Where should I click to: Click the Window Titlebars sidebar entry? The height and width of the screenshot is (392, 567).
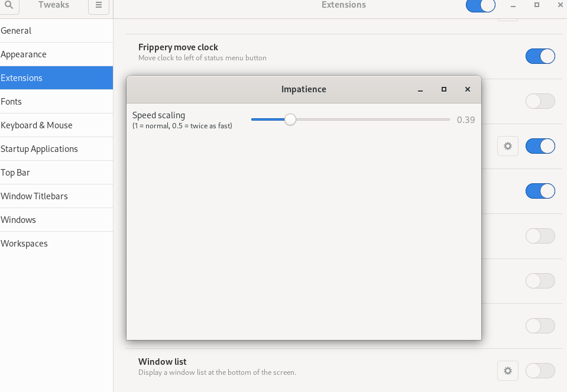[33, 196]
